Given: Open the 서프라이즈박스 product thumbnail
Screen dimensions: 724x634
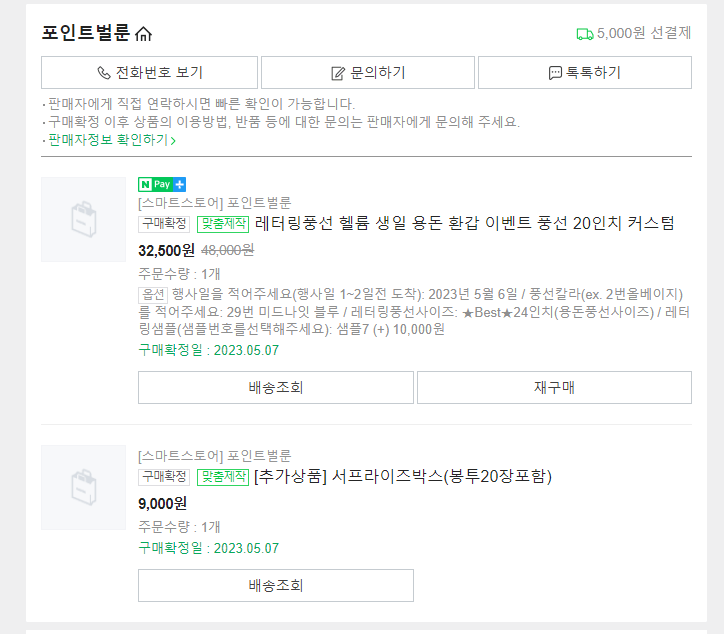Looking at the screenshot, I should 84,488.
